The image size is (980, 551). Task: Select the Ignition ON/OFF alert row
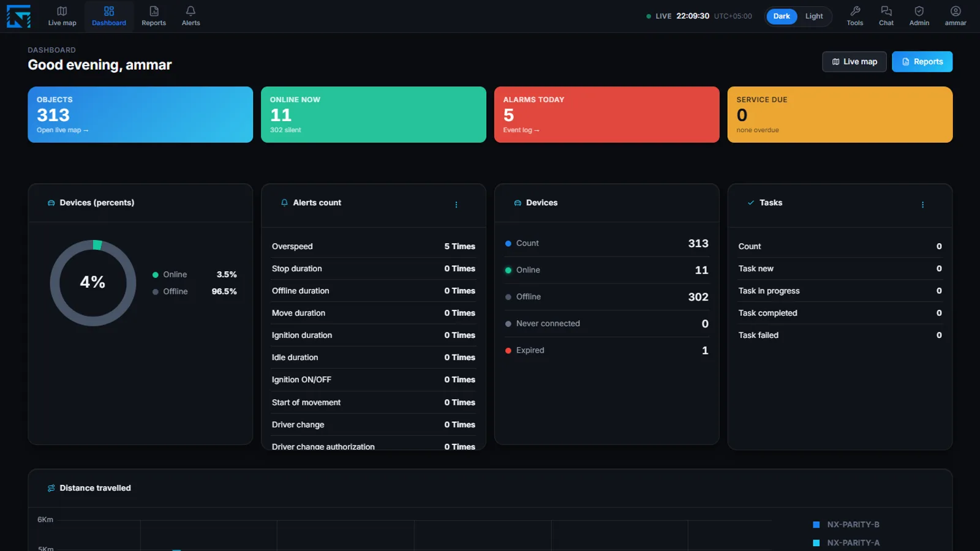click(x=374, y=380)
